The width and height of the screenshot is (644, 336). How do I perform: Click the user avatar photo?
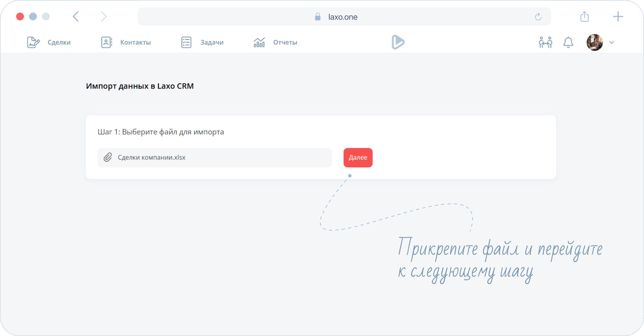pyautogui.click(x=595, y=42)
